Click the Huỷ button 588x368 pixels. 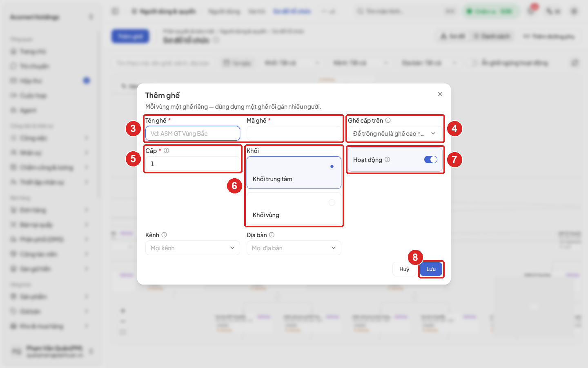coord(404,269)
